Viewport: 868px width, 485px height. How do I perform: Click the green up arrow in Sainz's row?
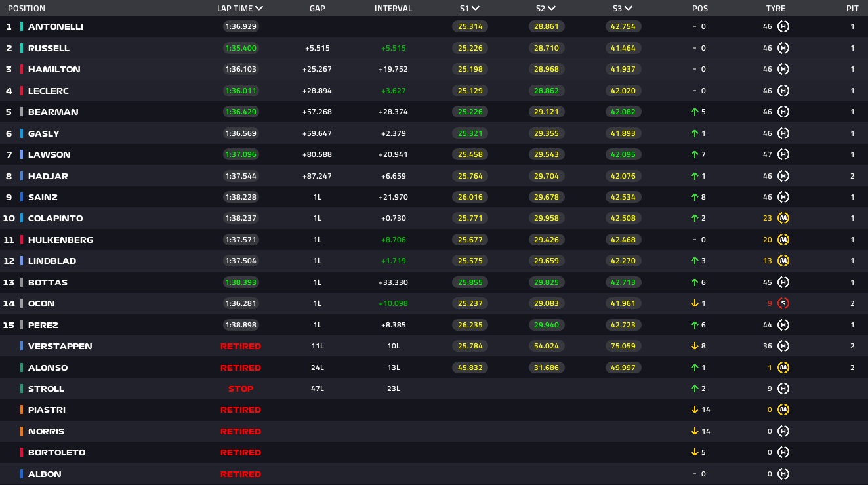(x=695, y=198)
